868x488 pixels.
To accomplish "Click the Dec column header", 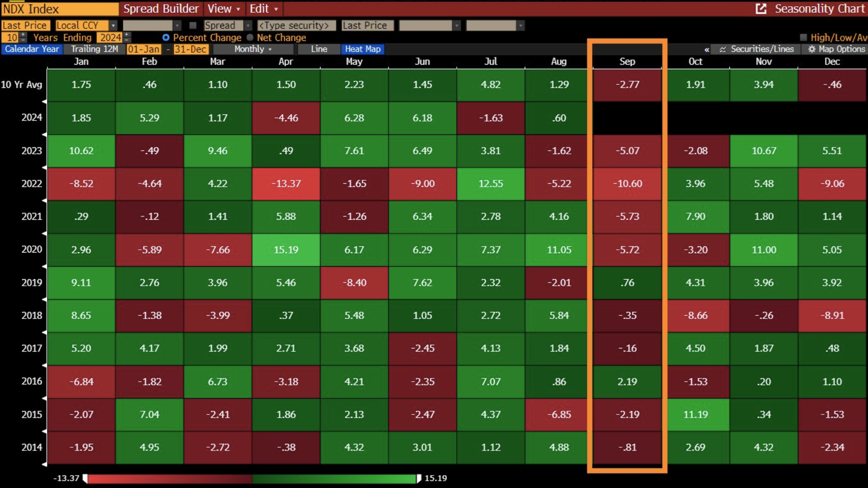I will coord(832,62).
